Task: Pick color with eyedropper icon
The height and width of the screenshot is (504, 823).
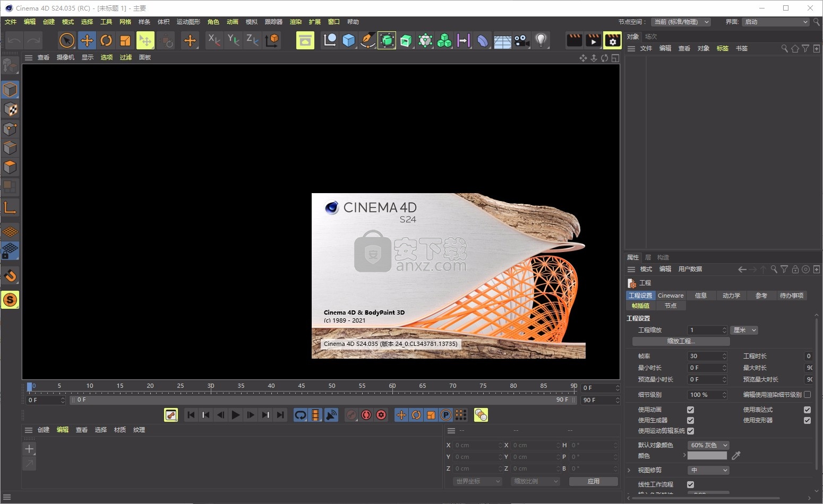Action: click(x=736, y=456)
